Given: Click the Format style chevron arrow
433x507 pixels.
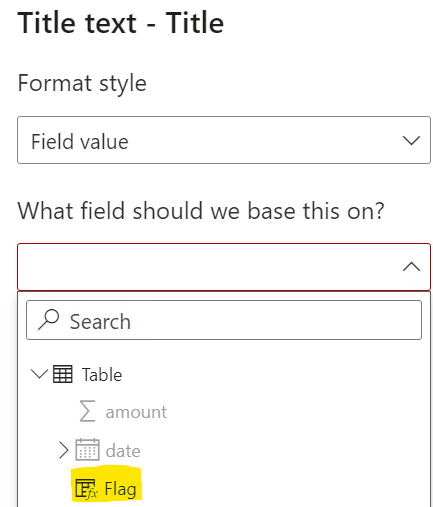Looking at the screenshot, I should tap(411, 140).
